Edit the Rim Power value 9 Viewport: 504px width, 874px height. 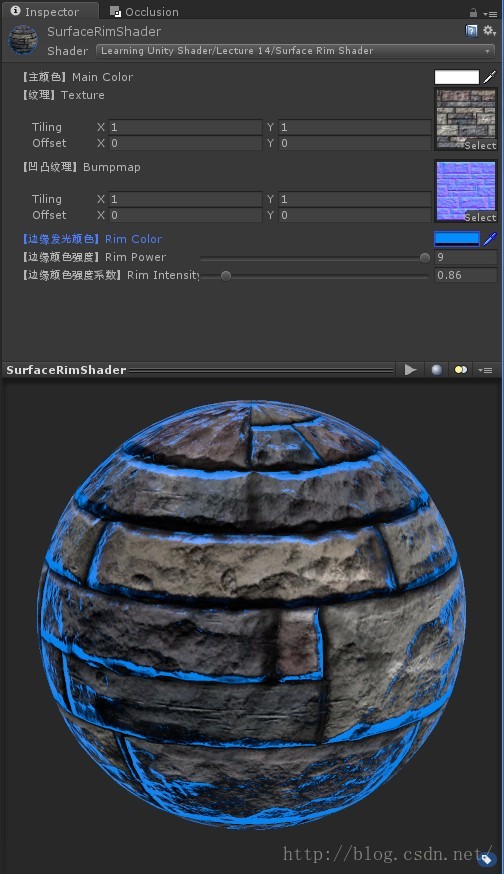click(466, 257)
